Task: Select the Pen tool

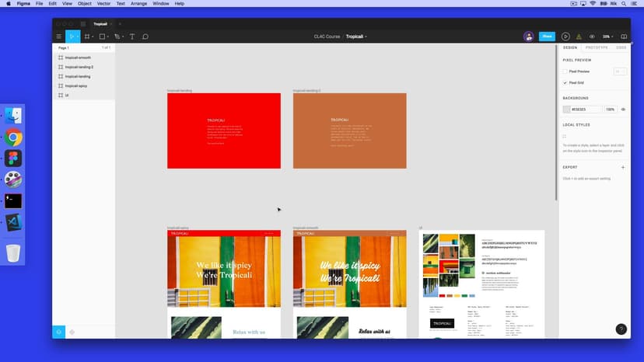Action: click(117, 37)
